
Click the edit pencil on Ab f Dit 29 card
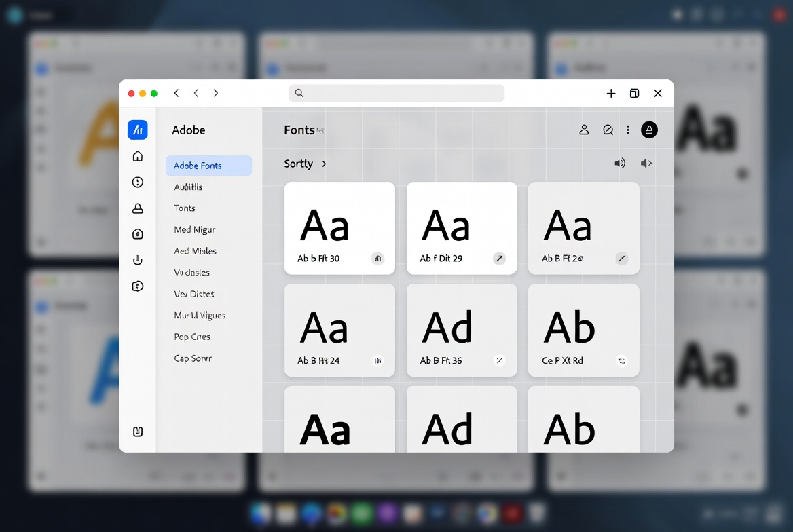[x=499, y=259]
